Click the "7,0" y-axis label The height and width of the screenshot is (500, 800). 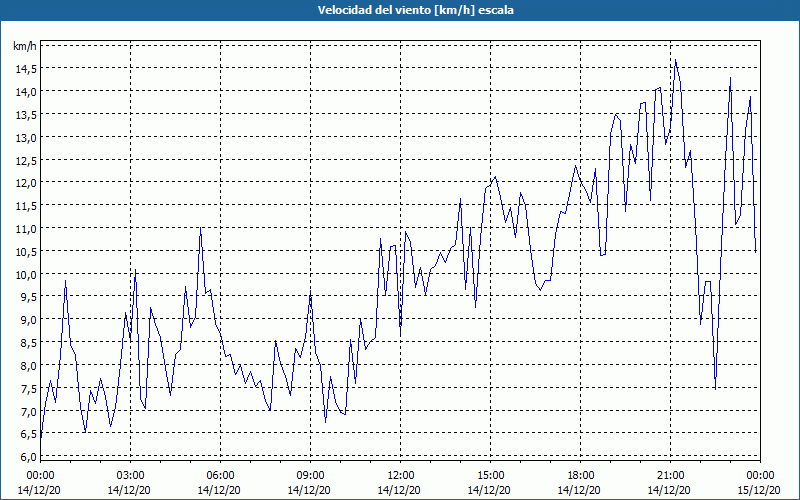click(28, 412)
